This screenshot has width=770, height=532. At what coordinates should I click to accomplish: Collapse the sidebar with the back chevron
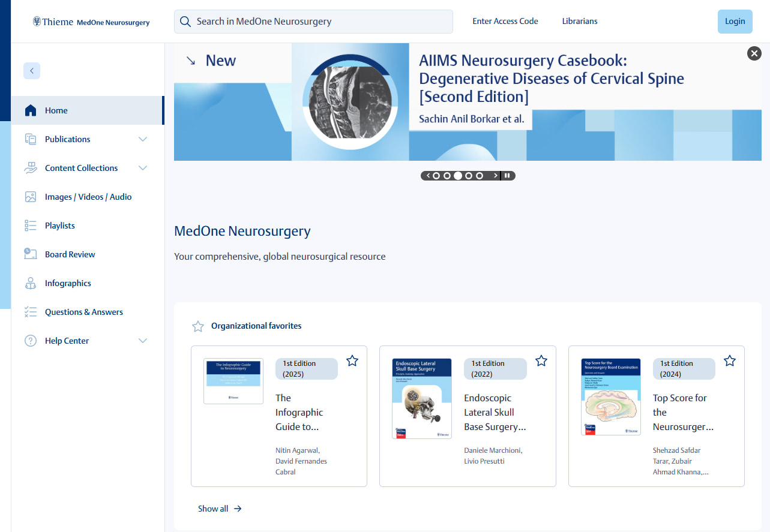32,71
